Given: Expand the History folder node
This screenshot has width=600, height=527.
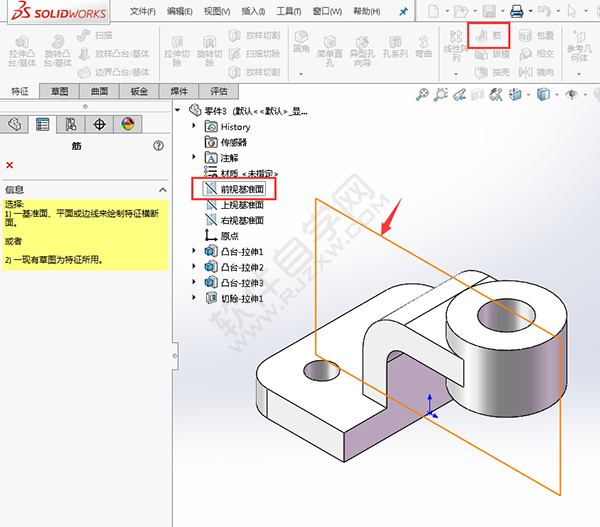Looking at the screenshot, I should tap(194, 126).
